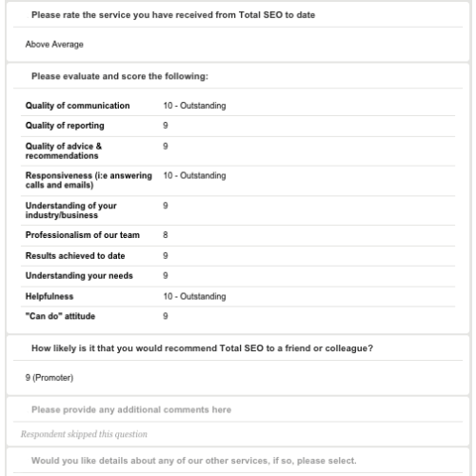Screen dimensions: 476x476
Task: Select the 'Results achieved to date' label
Action: [x=75, y=256]
